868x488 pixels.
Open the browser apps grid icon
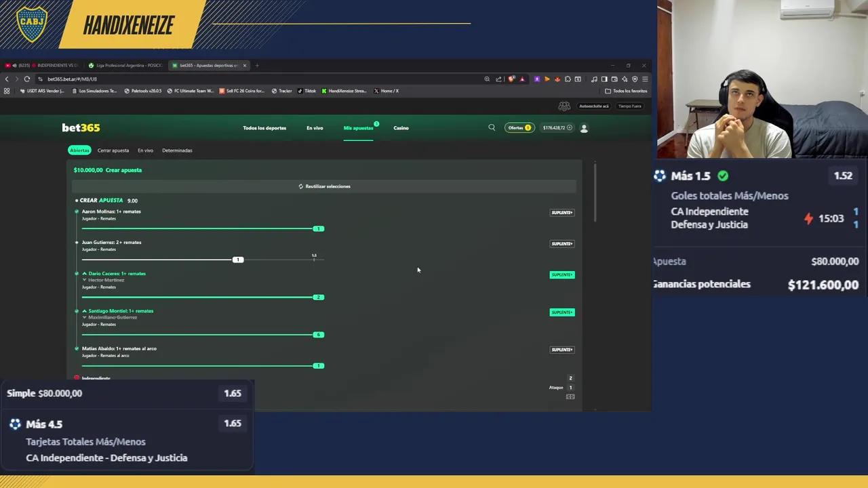(7, 91)
